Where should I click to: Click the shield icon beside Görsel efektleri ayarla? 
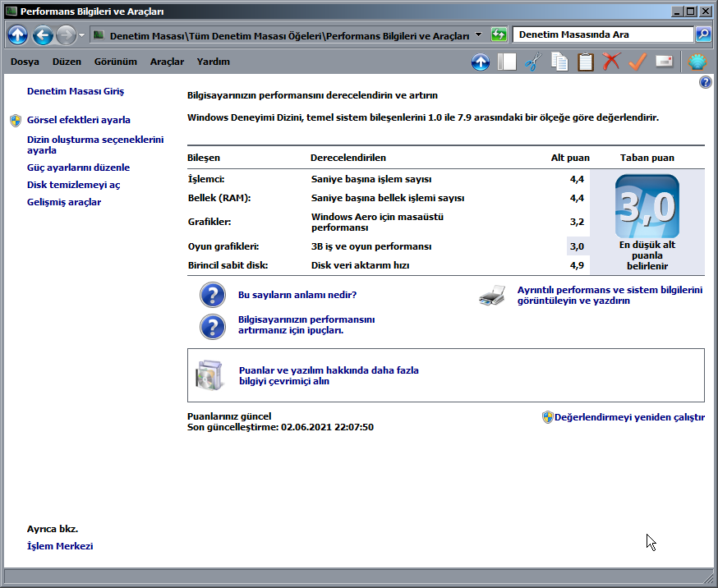[16, 121]
